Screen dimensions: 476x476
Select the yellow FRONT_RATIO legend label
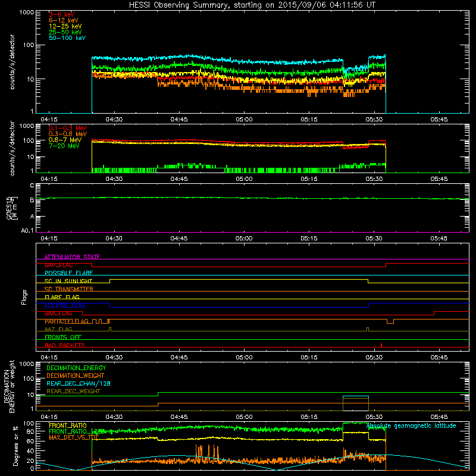pos(68,425)
